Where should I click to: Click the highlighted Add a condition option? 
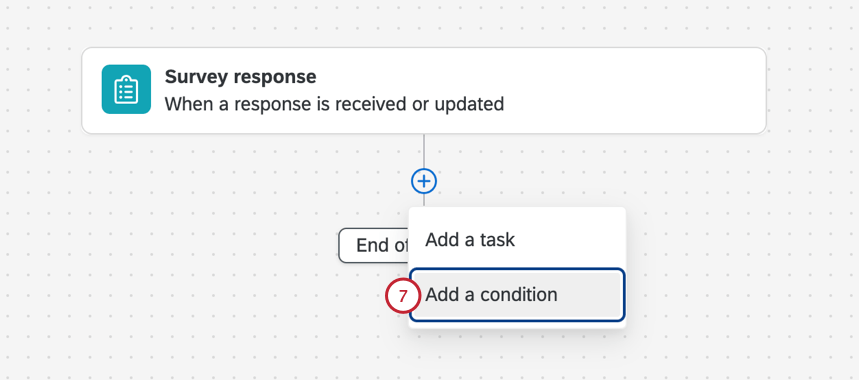[x=517, y=295]
